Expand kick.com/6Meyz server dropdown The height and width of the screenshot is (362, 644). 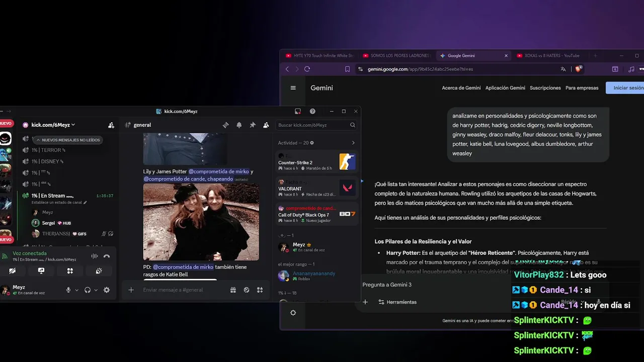tap(52, 125)
